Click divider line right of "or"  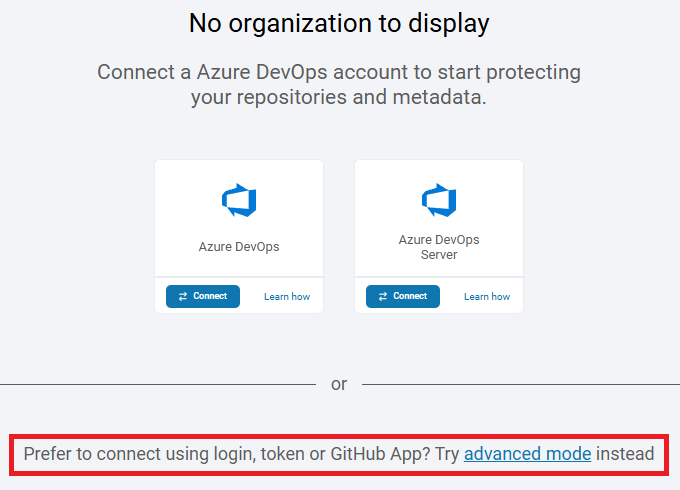coord(520,384)
